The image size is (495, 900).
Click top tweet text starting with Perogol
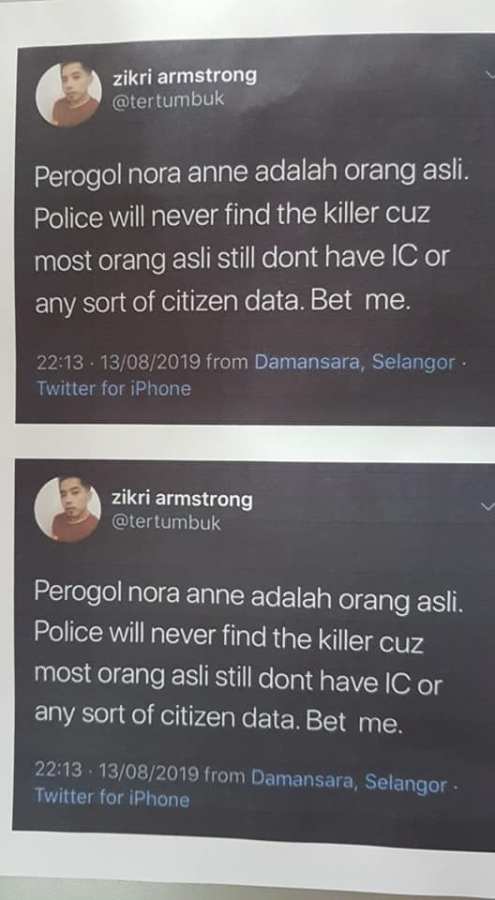252,238
